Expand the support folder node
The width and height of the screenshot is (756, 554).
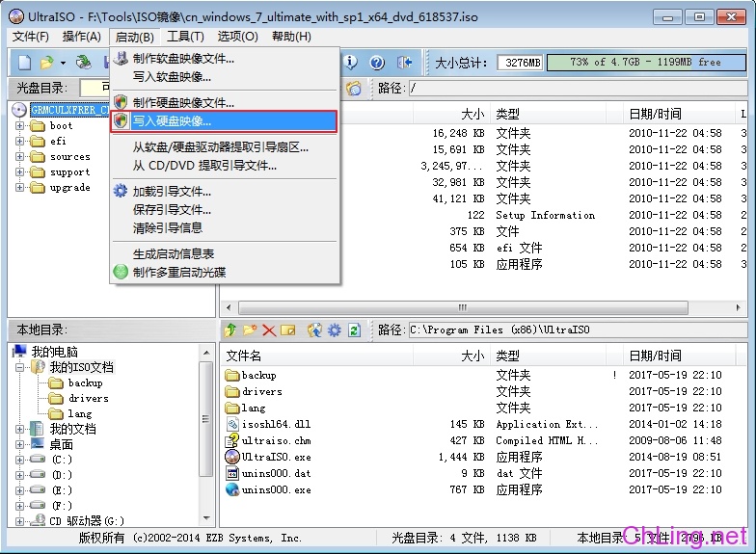coord(19,171)
